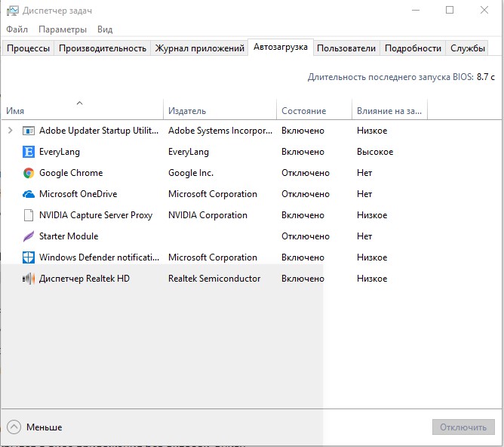Viewport: 504px width, 447px height.
Task: Open the Журнал приложений tab
Action: [x=199, y=48]
